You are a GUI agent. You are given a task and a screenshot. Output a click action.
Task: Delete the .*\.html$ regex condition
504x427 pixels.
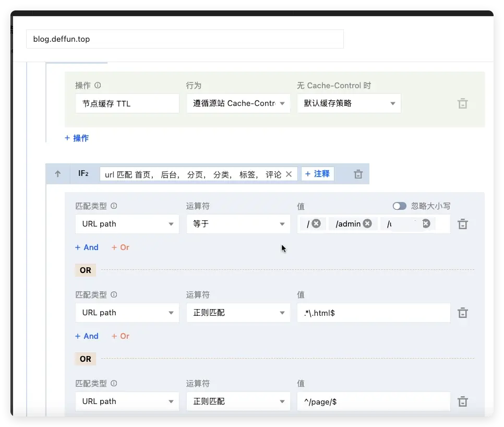(x=462, y=313)
